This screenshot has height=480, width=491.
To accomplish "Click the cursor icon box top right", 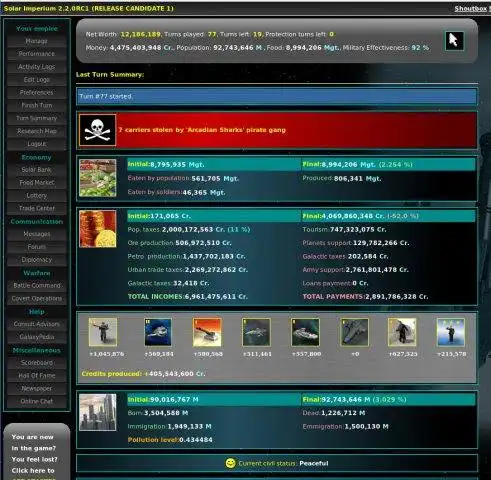I will tap(454, 41).
